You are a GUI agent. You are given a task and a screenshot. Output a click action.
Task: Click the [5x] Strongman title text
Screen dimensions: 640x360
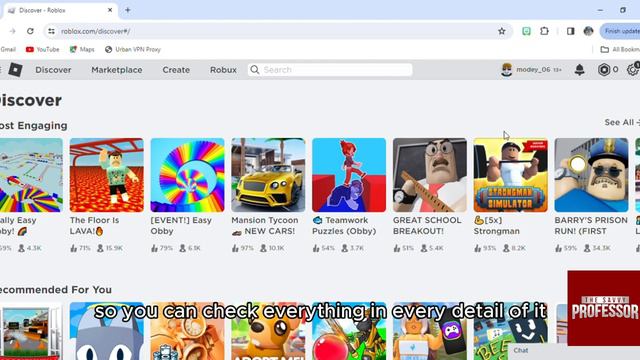click(497, 226)
